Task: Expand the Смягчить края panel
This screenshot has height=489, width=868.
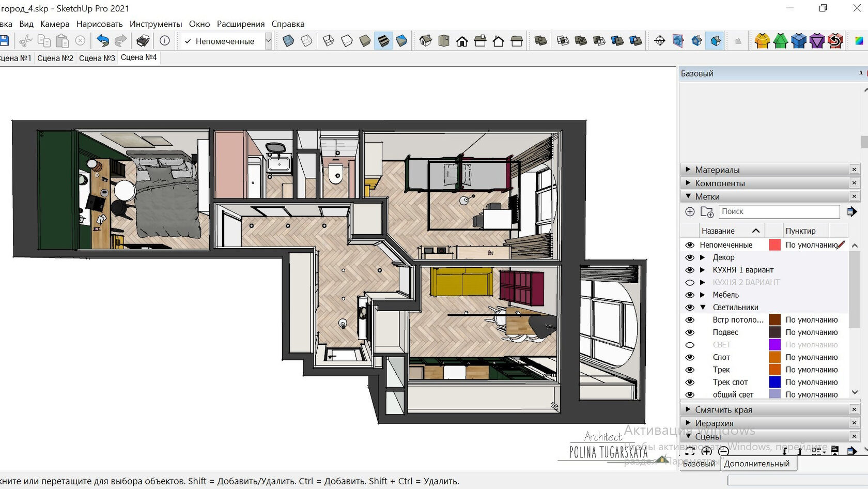Action: (x=688, y=409)
